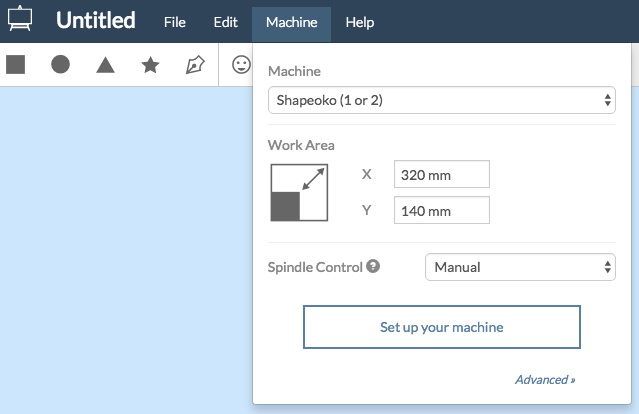The width and height of the screenshot is (639, 414).
Task: Select the triangle shape tool
Action: [105, 65]
